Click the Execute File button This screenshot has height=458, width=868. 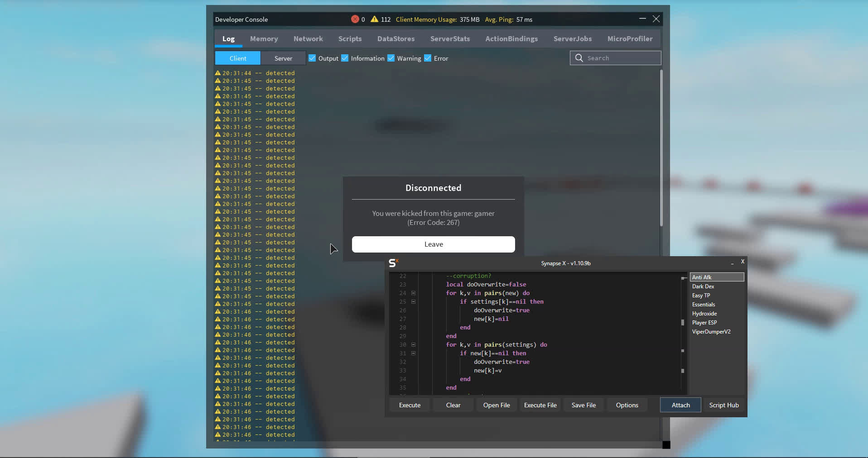(x=540, y=405)
